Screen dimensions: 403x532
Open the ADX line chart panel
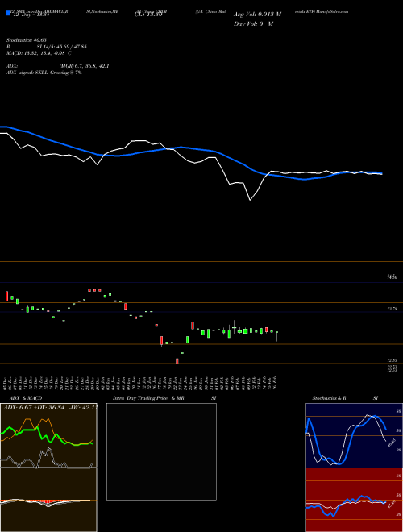click(x=48, y=435)
